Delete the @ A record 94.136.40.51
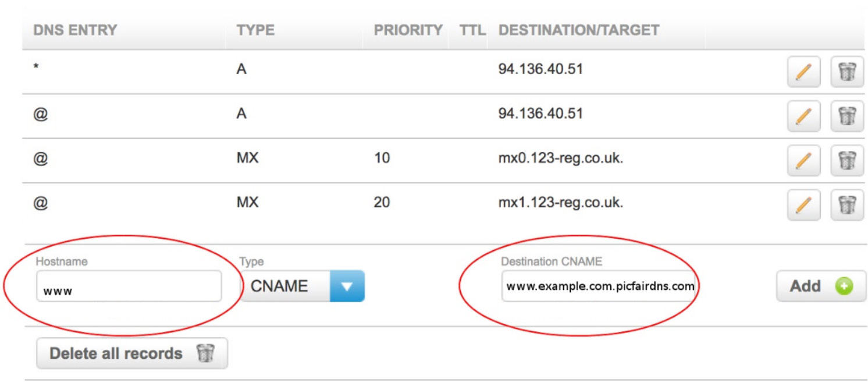Screen dimensions: 868x382 coord(847,116)
